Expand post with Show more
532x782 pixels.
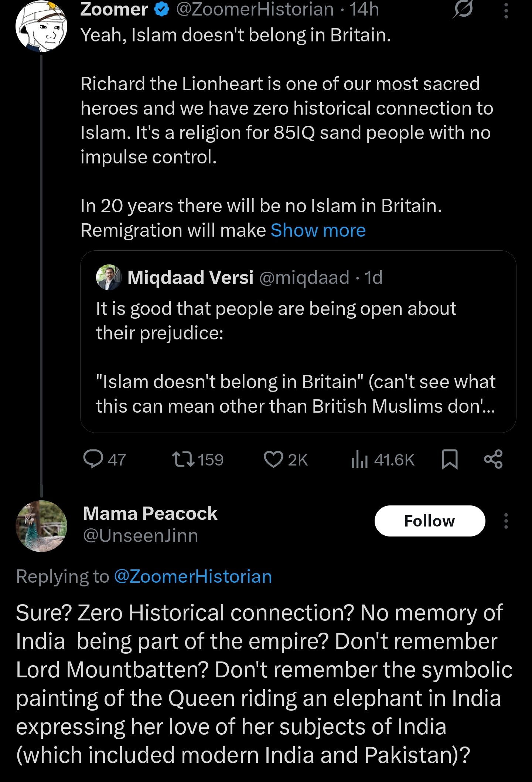coord(318,230)
